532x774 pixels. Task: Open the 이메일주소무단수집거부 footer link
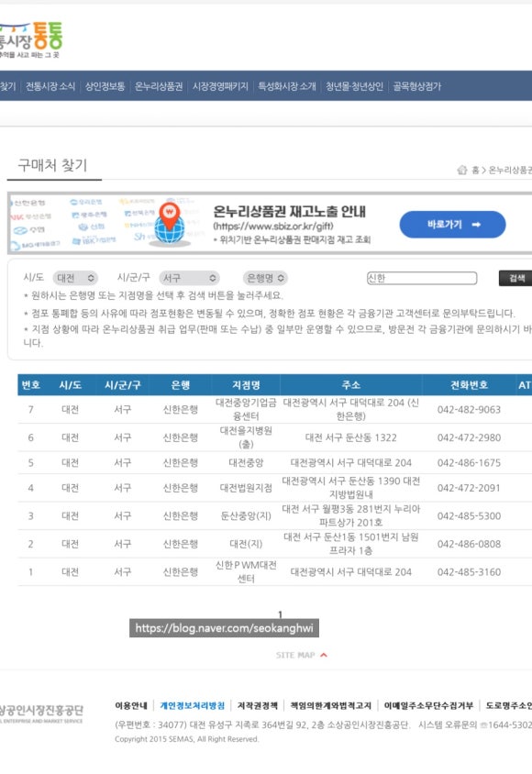pyautogui.click(x=428, y=705)
